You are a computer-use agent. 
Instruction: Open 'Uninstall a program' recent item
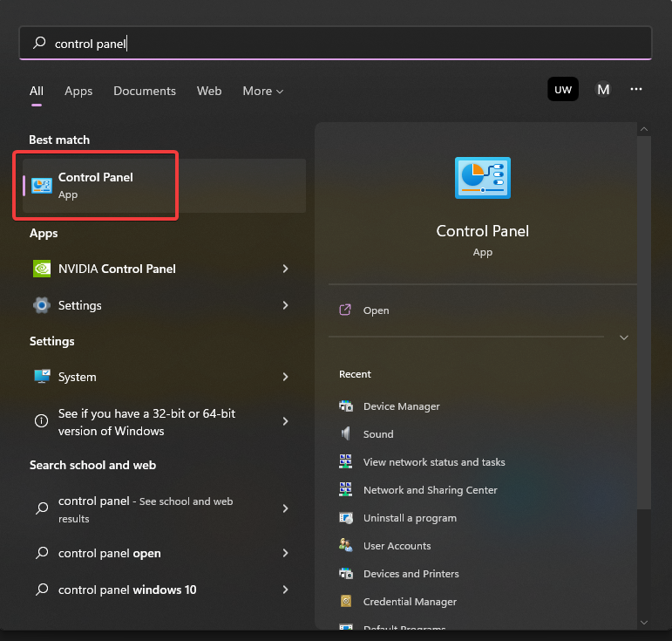[x=410, y=518]
